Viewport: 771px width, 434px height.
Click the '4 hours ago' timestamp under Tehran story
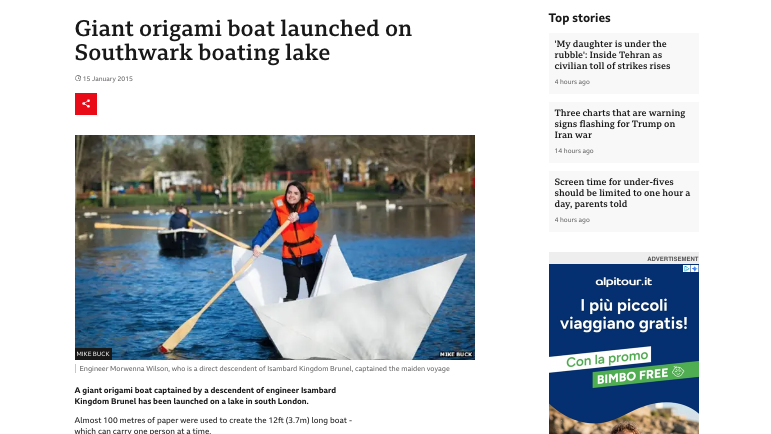coord(572,82)
